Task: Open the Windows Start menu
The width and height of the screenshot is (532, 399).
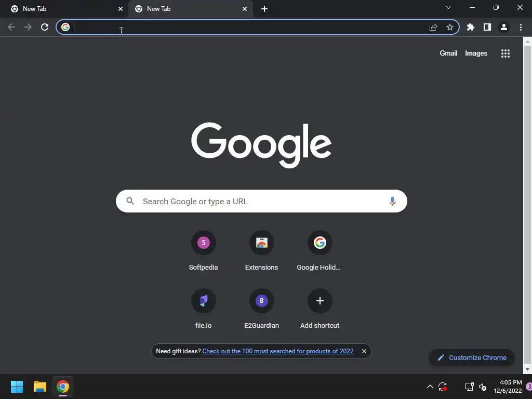Action: click(x=17, y=387)
